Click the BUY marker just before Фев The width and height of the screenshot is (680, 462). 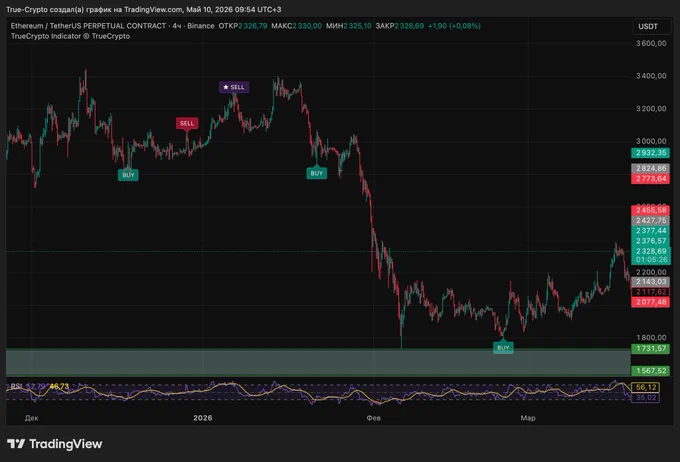tap(317, 173)
